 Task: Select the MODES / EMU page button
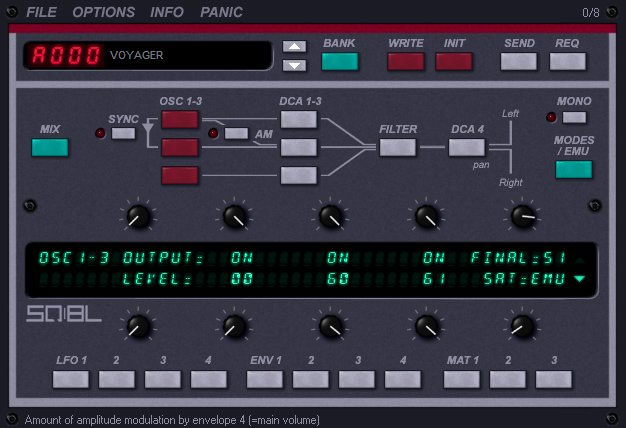pyautogui.click(x=574, y=170)
